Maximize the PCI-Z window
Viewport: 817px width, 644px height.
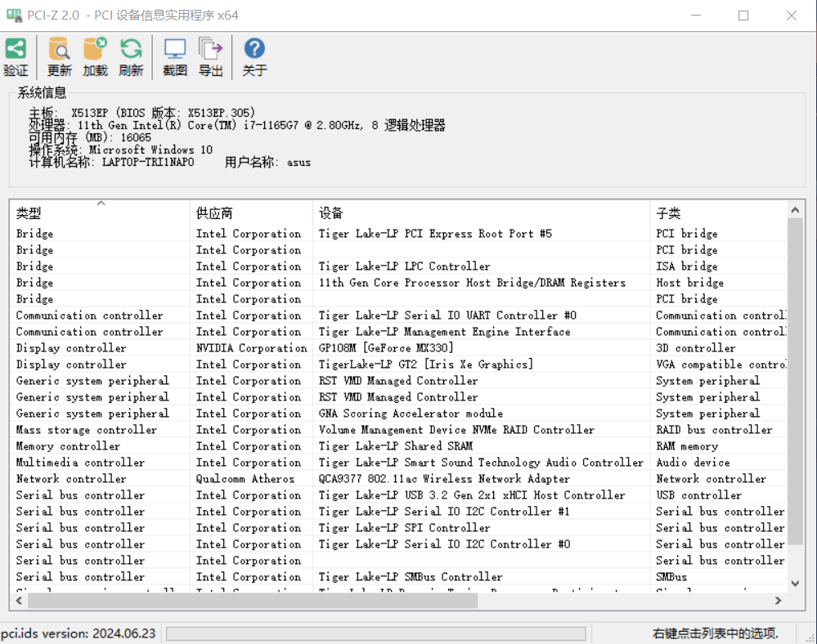(743, 15)
